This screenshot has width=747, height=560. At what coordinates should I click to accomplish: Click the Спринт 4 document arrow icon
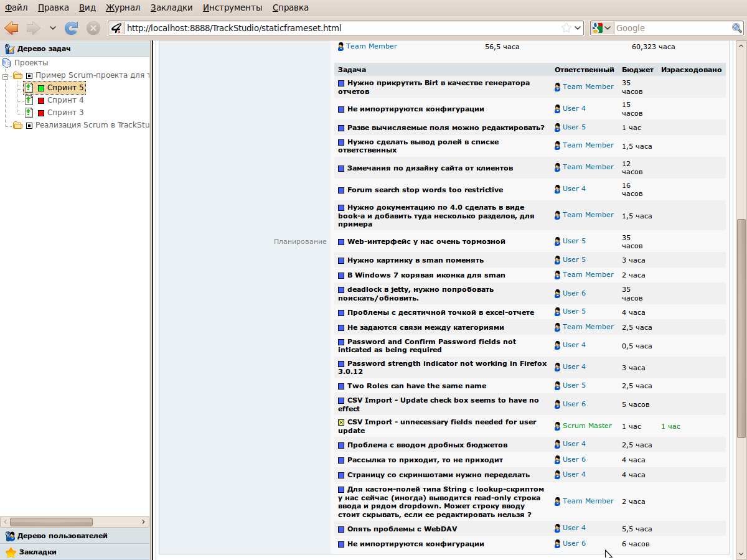coord(29,100)
